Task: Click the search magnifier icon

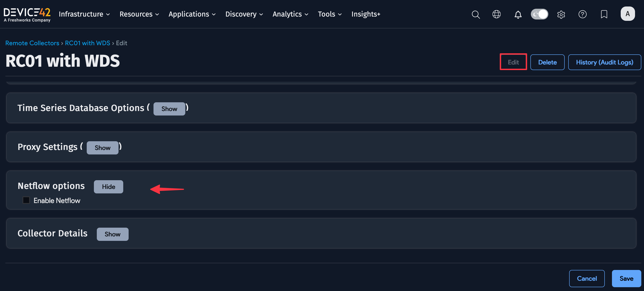Action: 475,14
